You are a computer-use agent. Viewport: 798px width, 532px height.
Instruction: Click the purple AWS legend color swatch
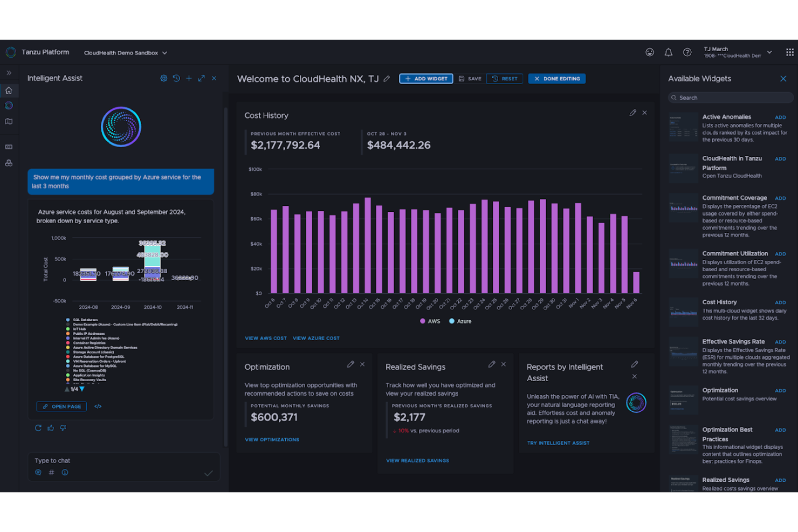[x=422, y=321]
